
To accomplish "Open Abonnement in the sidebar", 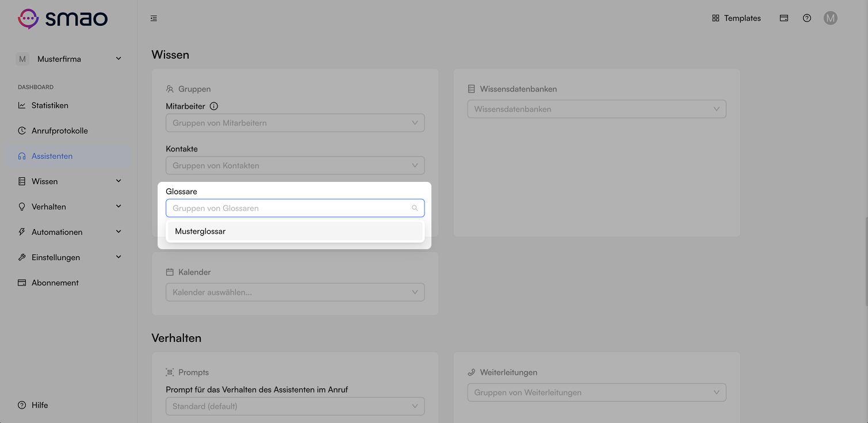I will [68, 283].
